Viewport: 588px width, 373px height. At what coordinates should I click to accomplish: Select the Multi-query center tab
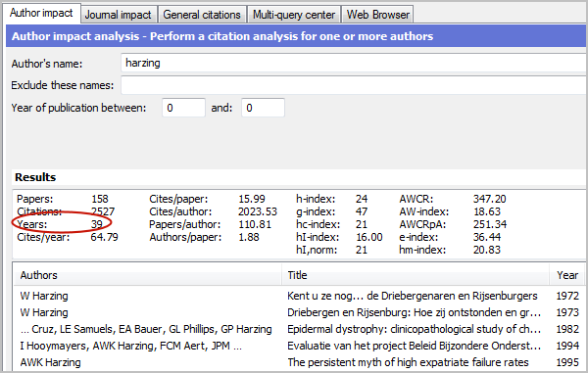pyautogui.click(x=294, y=15)
